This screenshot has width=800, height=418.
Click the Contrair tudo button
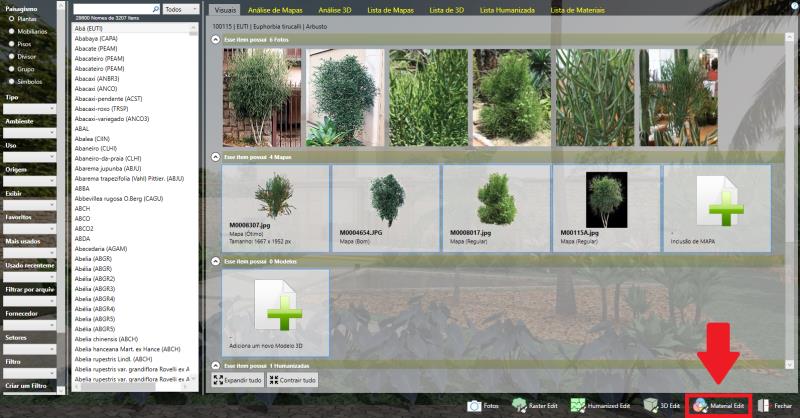click(x=293, y=380)
